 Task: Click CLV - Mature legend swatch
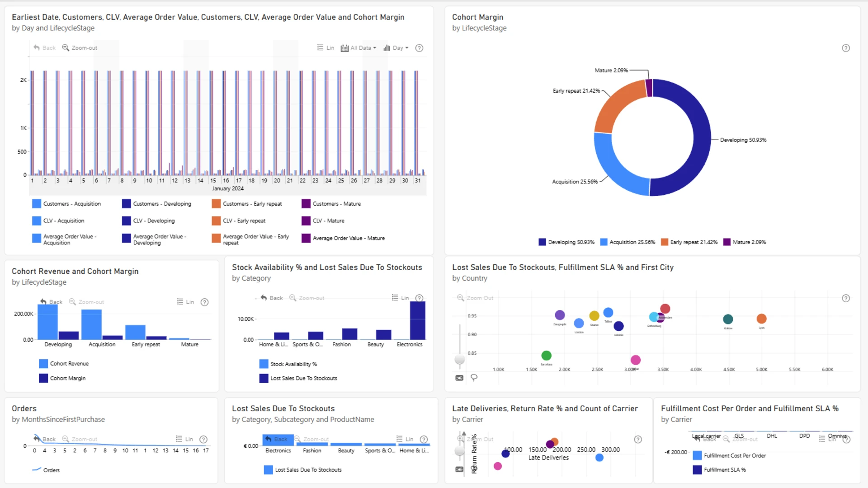[306, 221]
